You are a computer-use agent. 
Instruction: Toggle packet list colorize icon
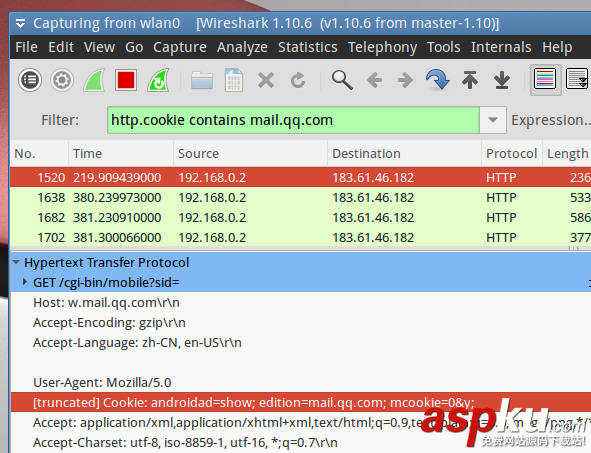tap(545, 80)
